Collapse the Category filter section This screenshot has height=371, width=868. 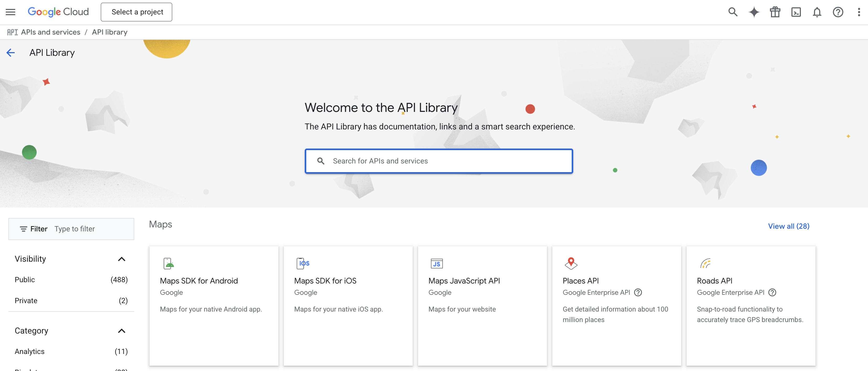coord(121,331)
